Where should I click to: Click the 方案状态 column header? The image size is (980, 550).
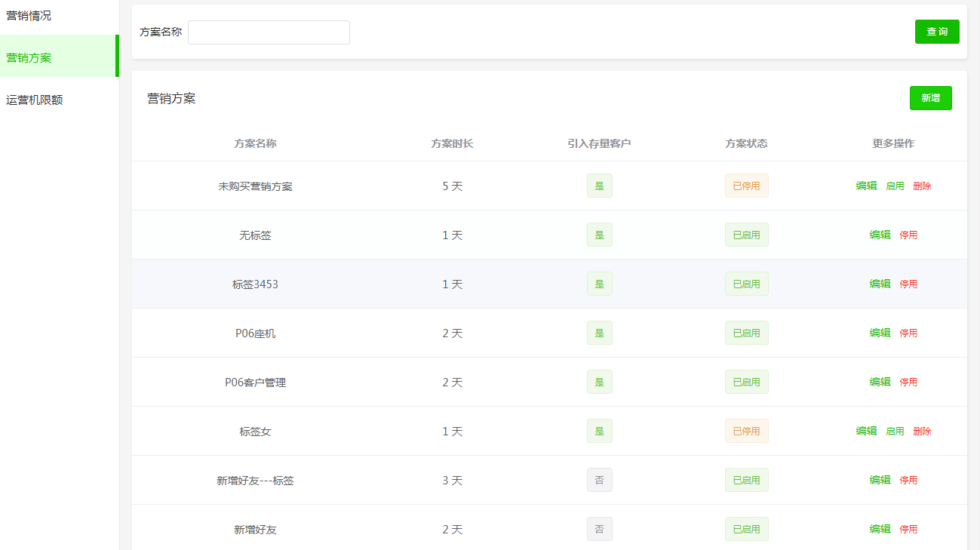[746, 143]
